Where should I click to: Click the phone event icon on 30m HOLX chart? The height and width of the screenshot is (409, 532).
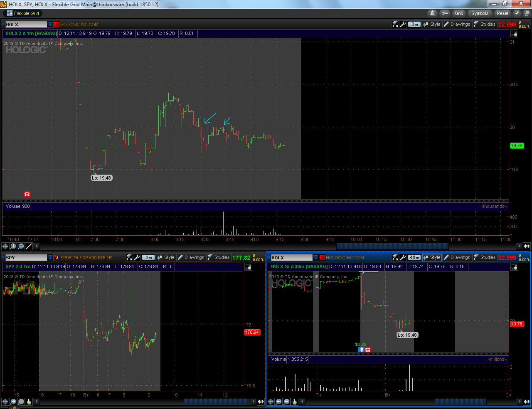[368, 350]
